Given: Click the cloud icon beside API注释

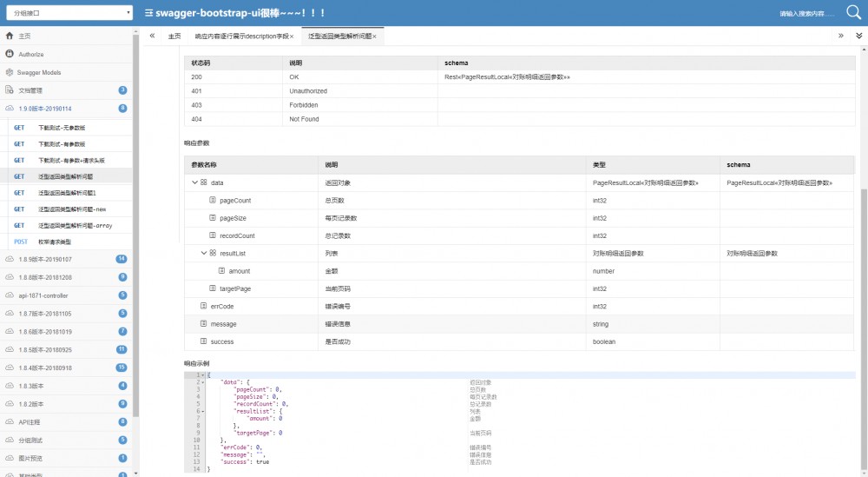Looking at the screenshot, I should (x=10, y=421).
